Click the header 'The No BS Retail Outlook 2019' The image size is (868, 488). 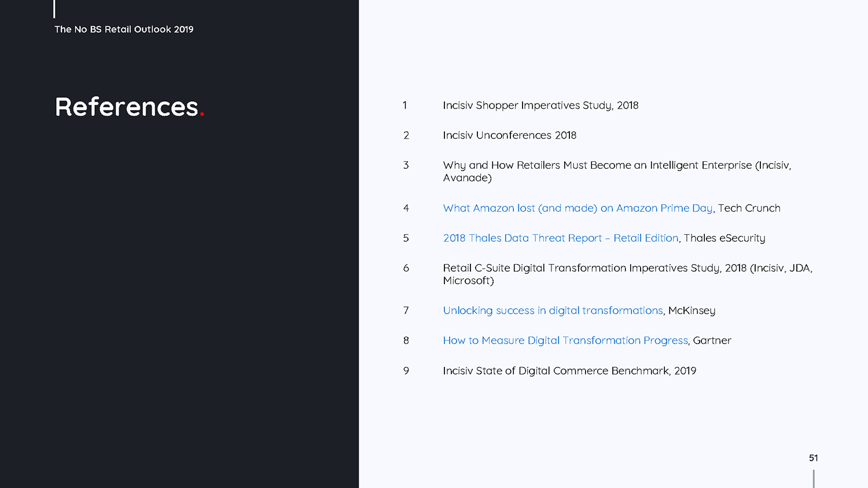pos(124,29)
